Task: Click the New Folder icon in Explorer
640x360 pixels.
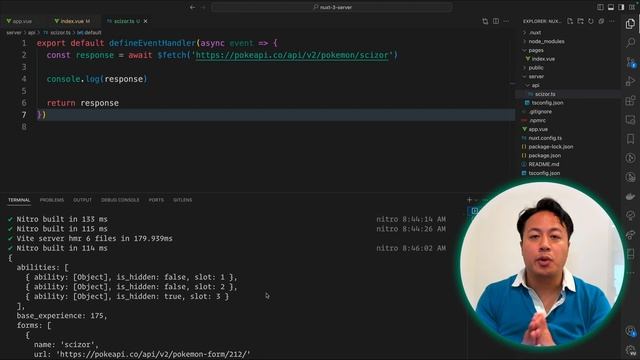Action: click(580, 21)
